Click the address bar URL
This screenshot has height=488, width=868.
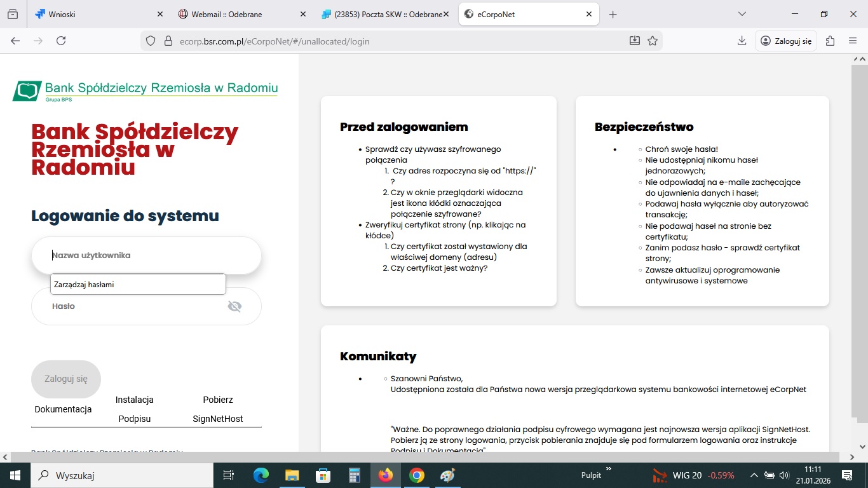pyautogui.click(x=275, y=41)
